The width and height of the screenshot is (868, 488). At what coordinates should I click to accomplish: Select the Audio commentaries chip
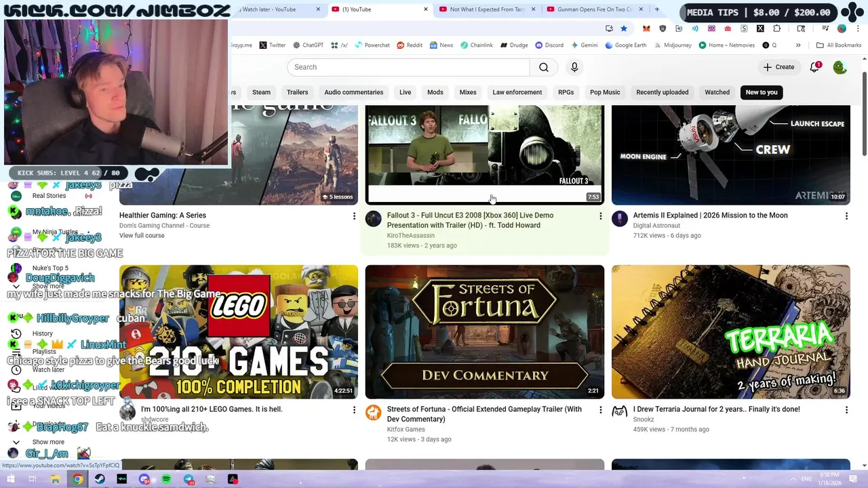point(353,92)
